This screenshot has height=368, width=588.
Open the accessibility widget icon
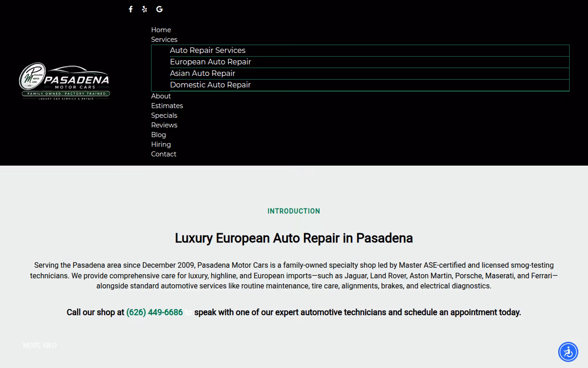point(568,352)
